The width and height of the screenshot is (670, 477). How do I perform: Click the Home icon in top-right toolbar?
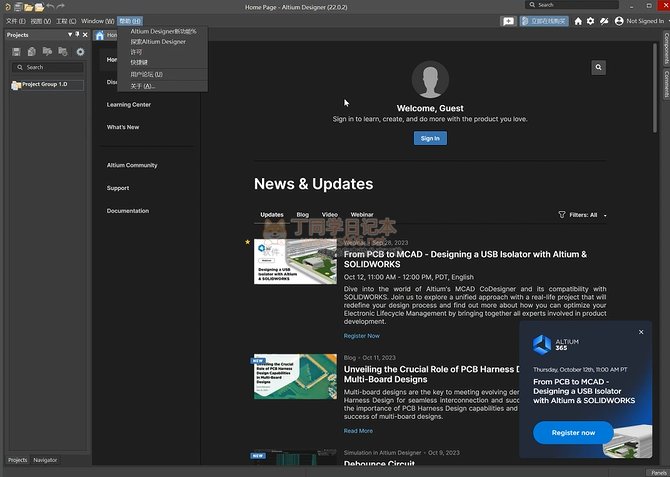pos(578,21)
